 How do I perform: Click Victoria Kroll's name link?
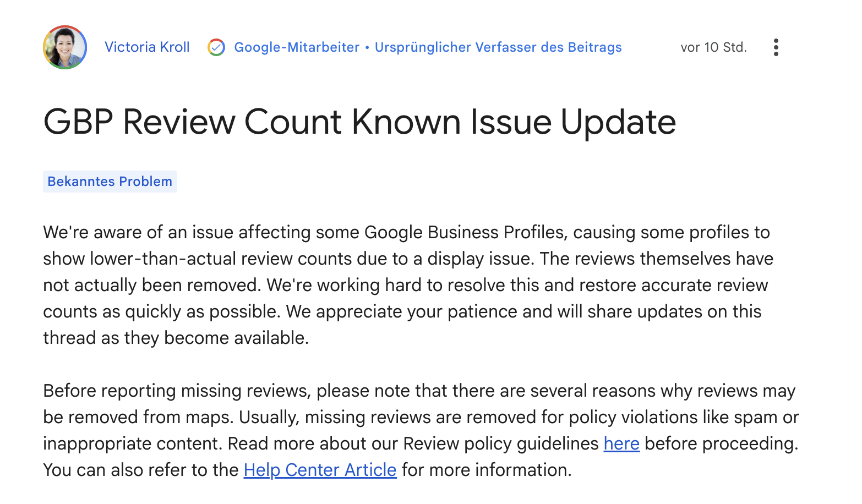click(147, 47)
